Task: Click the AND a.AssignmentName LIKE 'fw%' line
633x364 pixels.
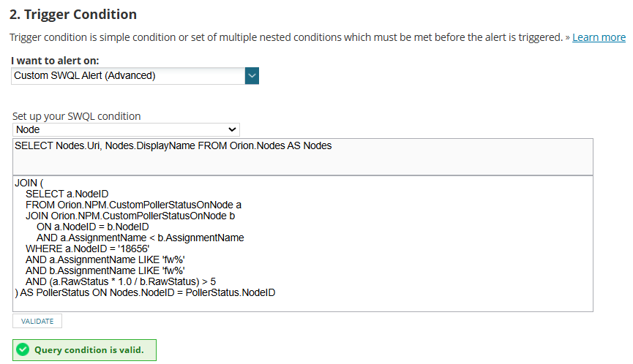Action: [x=105, y=259]
